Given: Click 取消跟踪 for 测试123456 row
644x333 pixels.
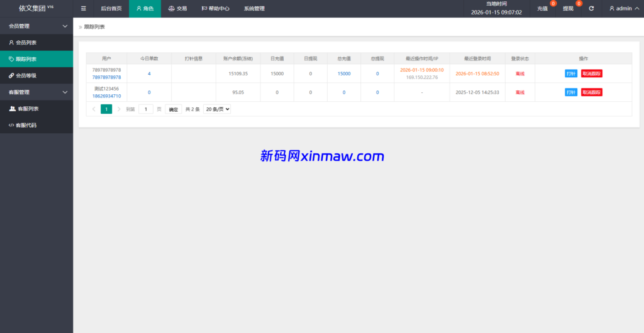Looking at the screenshot, I should click(592, 92).
